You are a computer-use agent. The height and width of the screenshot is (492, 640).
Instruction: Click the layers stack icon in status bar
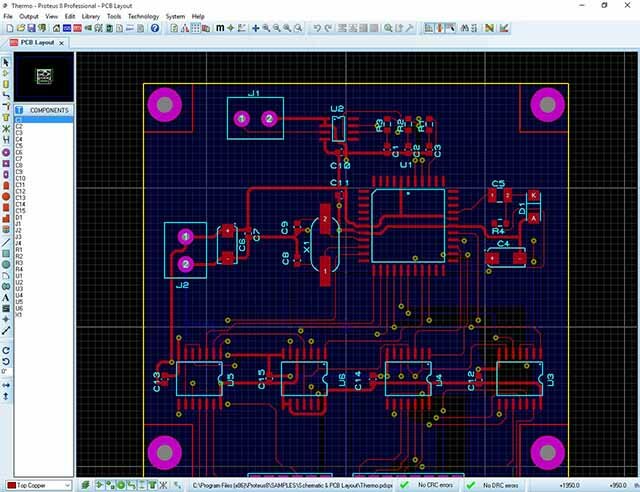pos(85,485)
